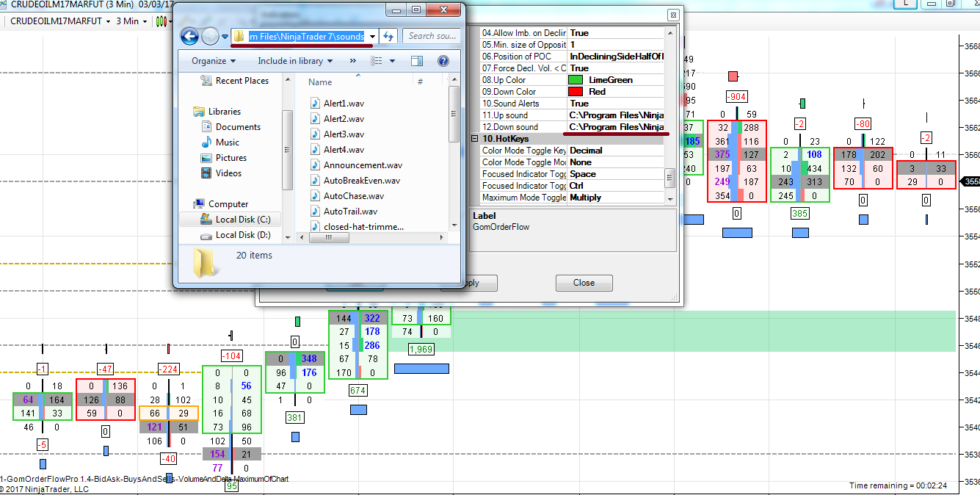Viewport: 980px width, 495px height.
Task: Select AutoBreakEven.wav file
Action: [x=355, y=181]
